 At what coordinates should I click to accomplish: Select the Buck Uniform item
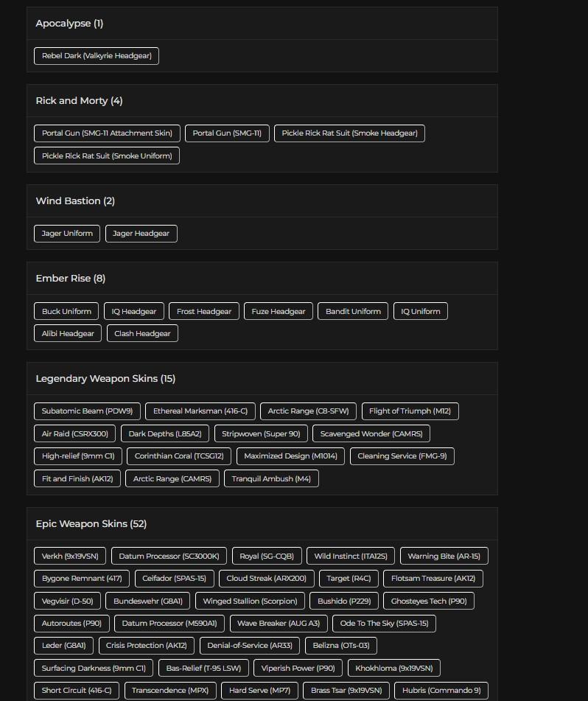tap(66, 311)
